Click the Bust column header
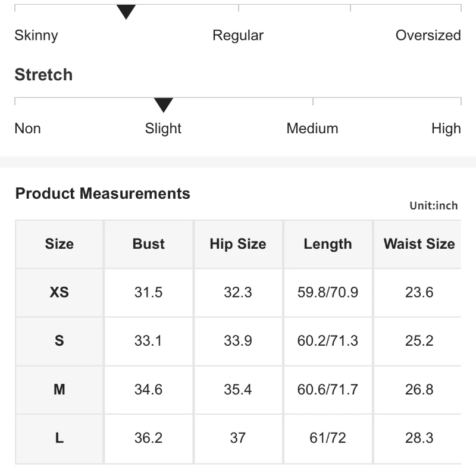The width and height of the screenshot is (476, 476). [149, 244]
